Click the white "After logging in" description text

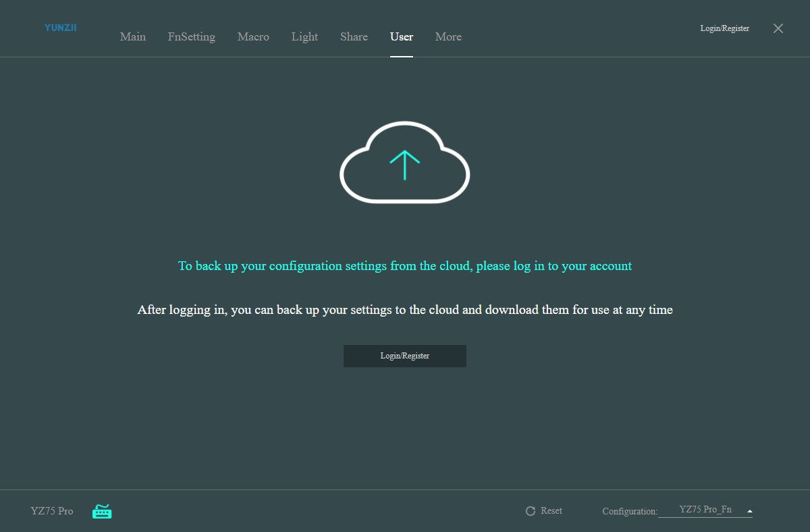pos(405,310)
